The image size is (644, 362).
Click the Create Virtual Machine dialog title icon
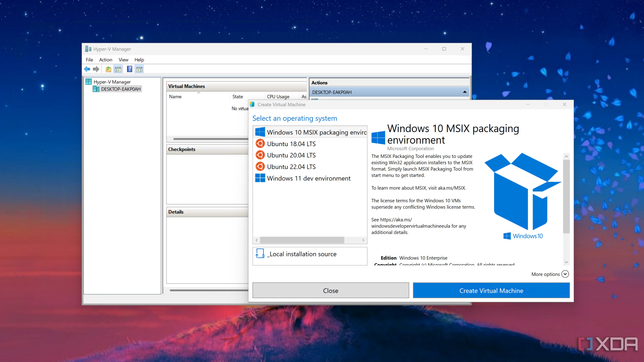point(252,104)
